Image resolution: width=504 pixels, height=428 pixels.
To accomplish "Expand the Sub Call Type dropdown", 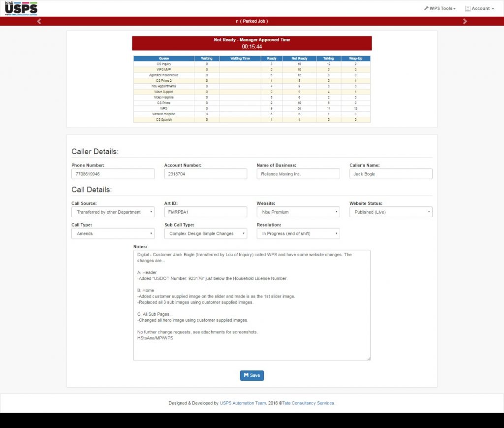I will pyautogui.click(x=205, y=233).
